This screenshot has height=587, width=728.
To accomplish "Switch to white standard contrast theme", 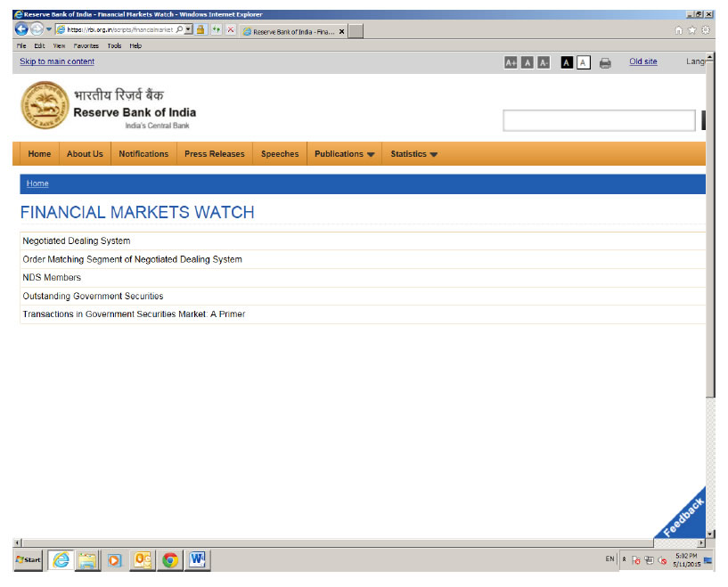I will (x=584, y=62).
